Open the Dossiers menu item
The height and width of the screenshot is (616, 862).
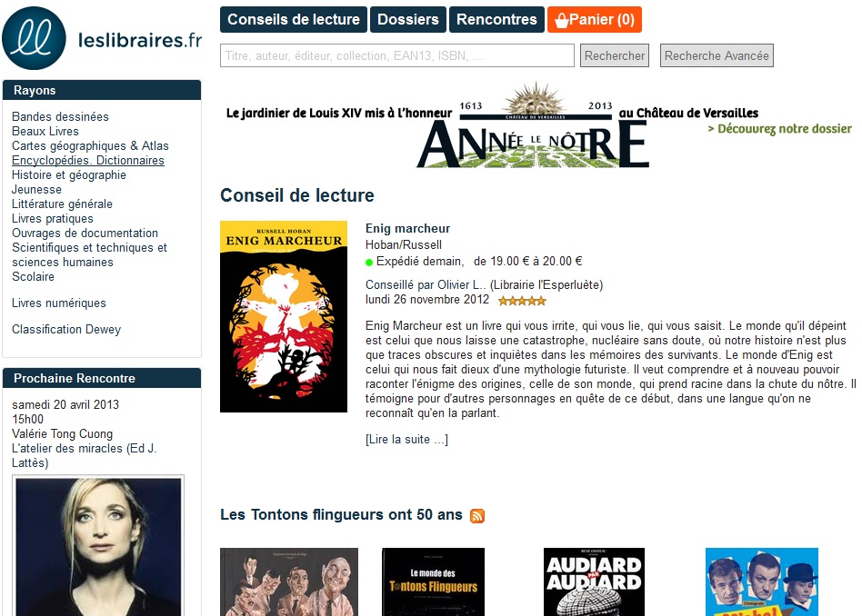coord(408,20)
